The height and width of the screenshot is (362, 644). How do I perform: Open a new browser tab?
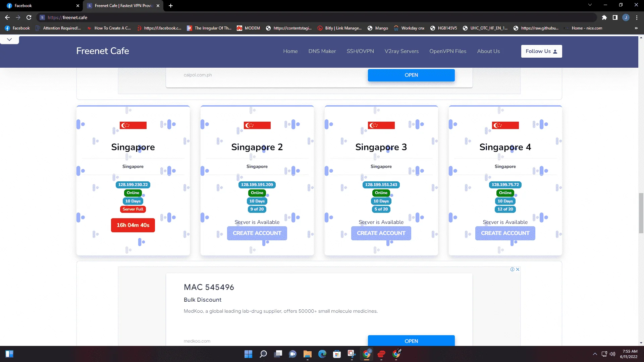pos(171,6)
